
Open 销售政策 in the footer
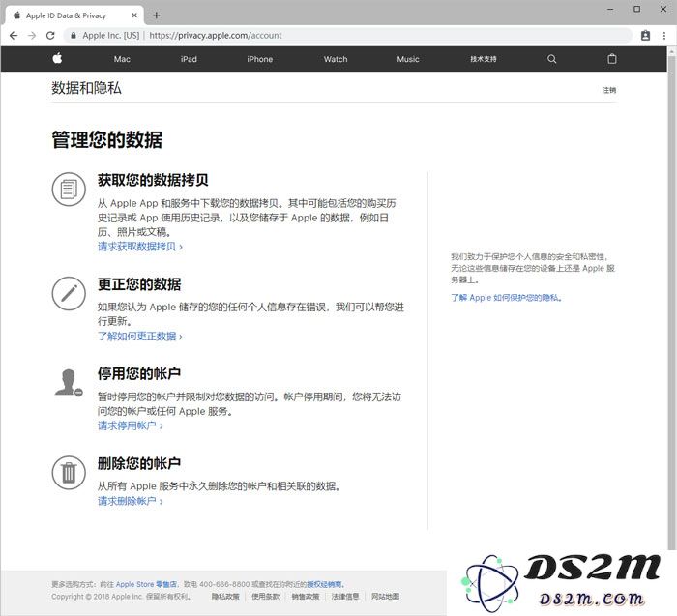[x=306, y=596]
